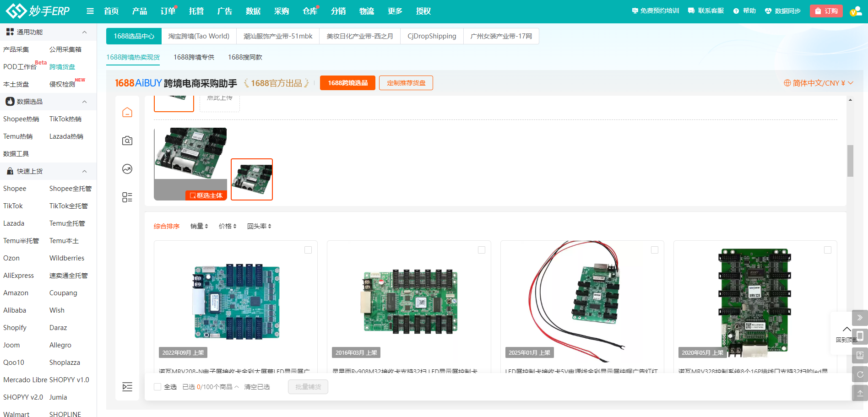Expand the 已选 0/100个商品 list
Image resolution: width=868 pixels, height=417 pixels.
click(x=211, y=387)
